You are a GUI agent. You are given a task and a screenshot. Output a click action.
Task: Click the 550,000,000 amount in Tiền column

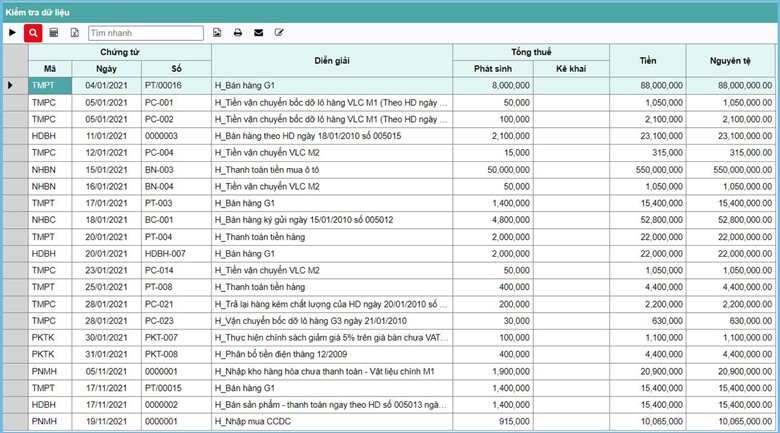(647, 170)
